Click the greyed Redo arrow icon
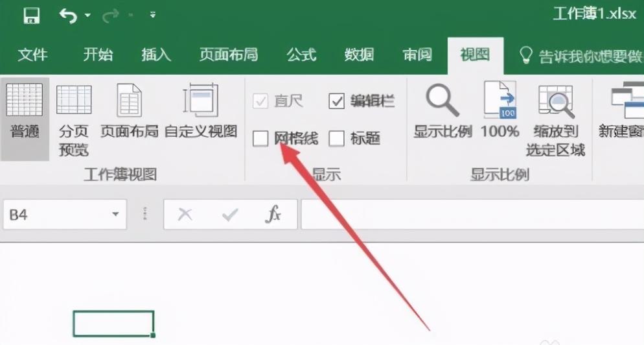This screenshot has height=345, width=644. click(x=110, y=16)
